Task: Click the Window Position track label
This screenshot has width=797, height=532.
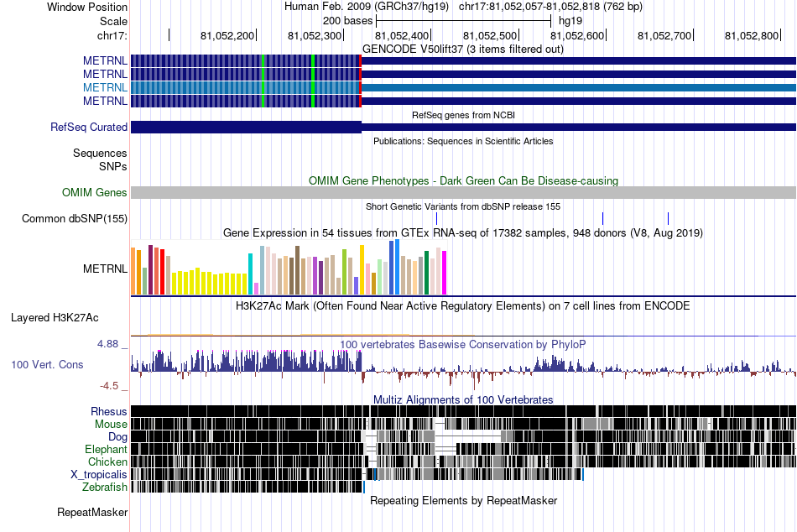Action: (87, 7)
